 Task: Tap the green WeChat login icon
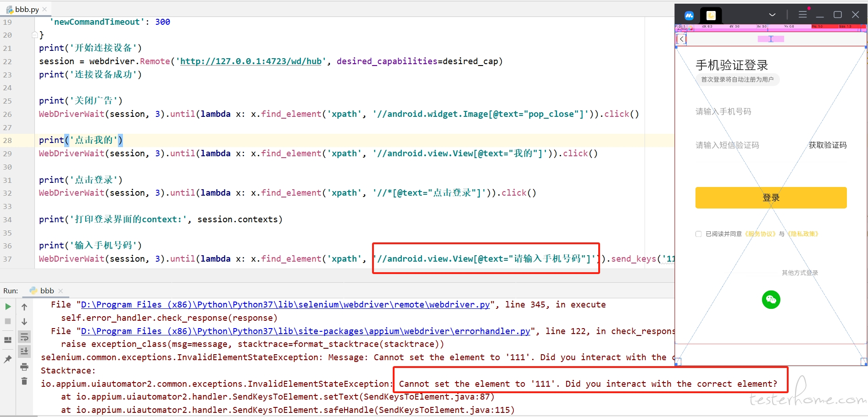pos(771,300)
